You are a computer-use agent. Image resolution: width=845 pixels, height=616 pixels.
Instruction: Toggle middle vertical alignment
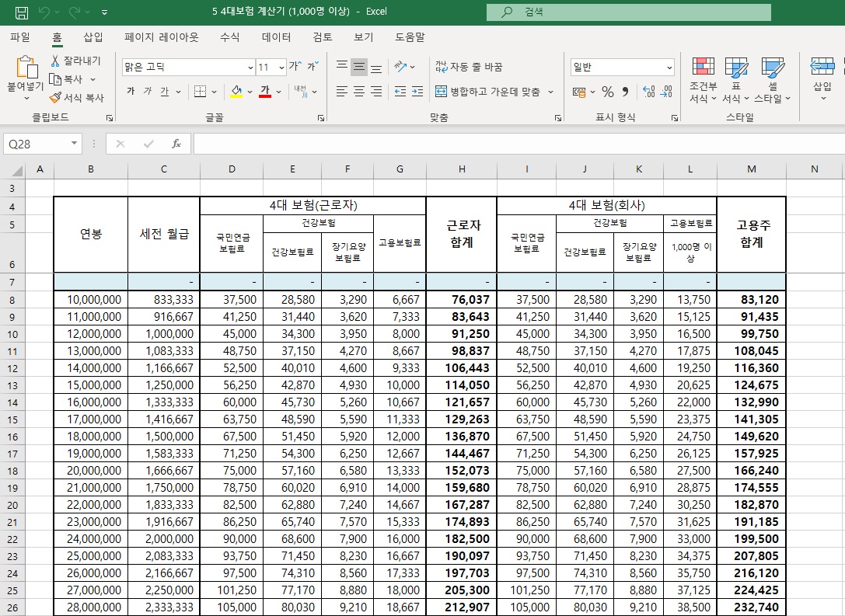coord(359,67)
